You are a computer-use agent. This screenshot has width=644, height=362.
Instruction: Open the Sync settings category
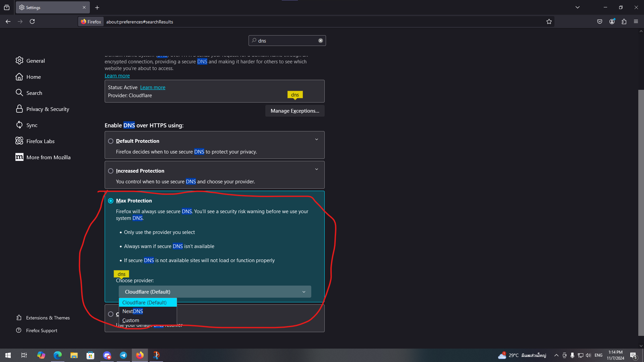[26, 125]
